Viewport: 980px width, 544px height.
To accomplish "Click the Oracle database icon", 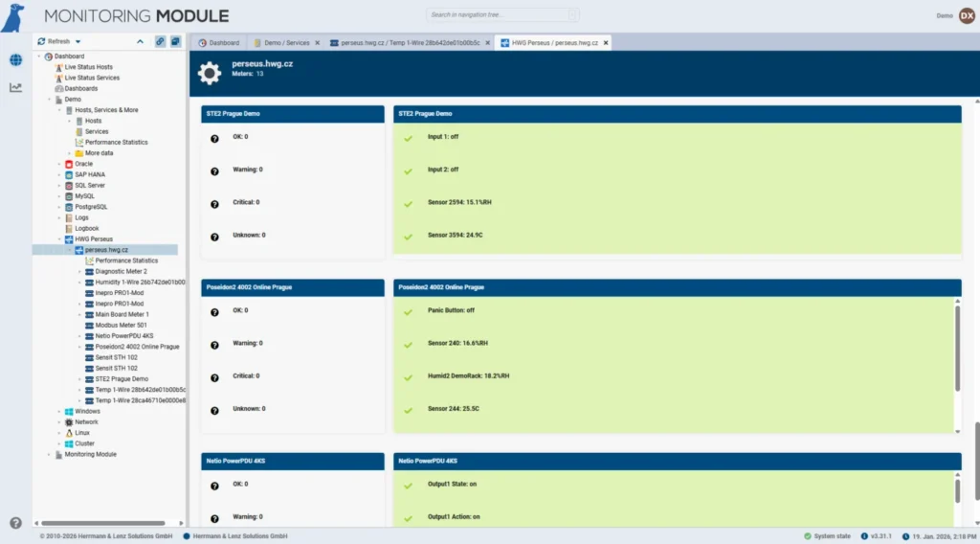I will pyautogui.click(x=69, y=164).
